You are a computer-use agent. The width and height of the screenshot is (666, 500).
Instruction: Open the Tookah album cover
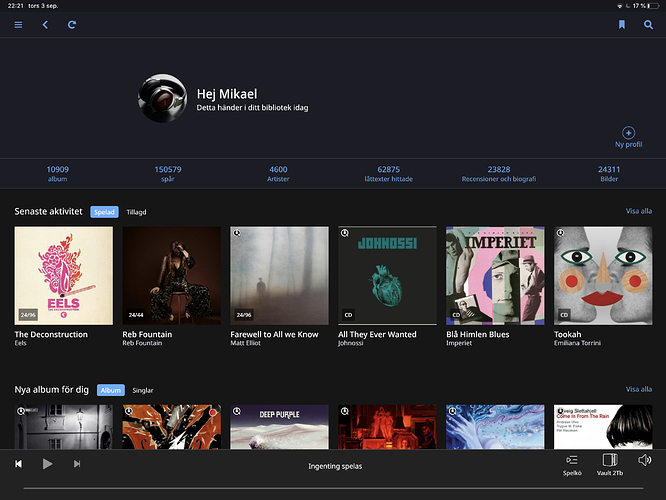coord(603,276)
